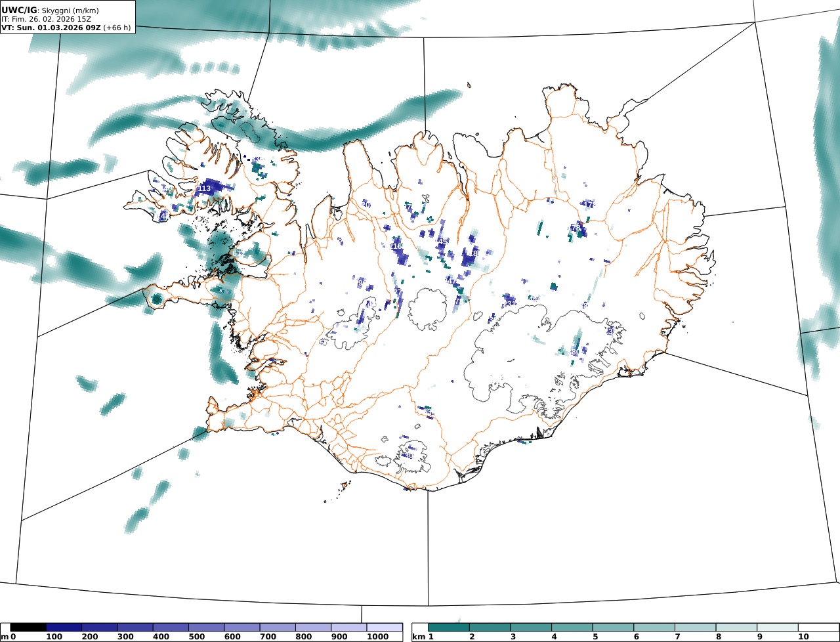This screenshot has width=840, height=642.
Task: Click the 'IT: Fim. 26. 02. 2026 15Z' line
Action: (46, 20)
